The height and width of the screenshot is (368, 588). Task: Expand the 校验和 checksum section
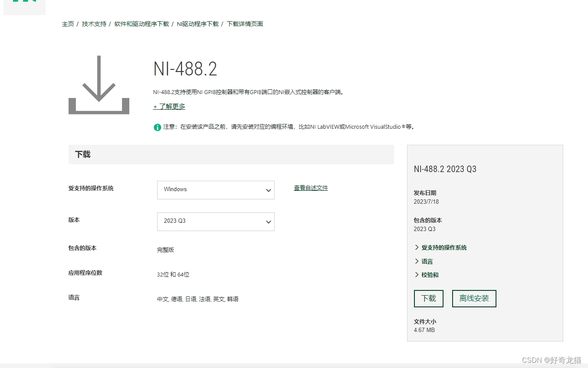(427, 275)
